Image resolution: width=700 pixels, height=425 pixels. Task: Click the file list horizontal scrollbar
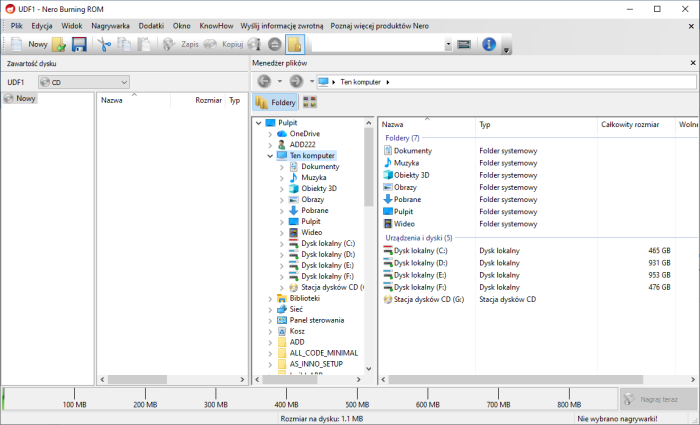516,379
